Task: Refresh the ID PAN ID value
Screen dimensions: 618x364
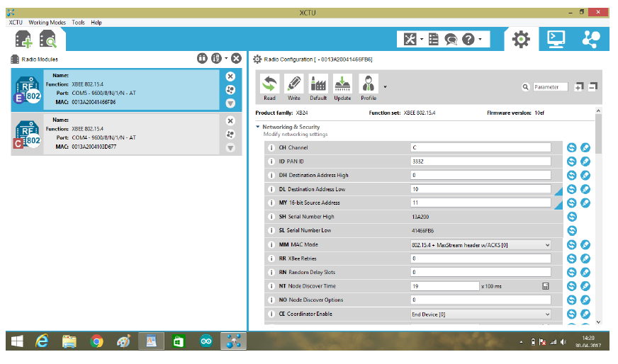Action: [x=571, y=161]
